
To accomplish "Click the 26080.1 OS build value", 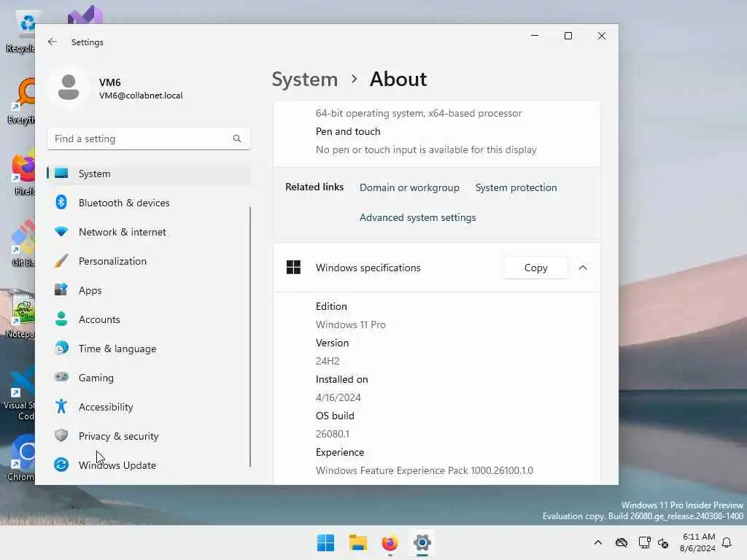I will pos(333,434).
